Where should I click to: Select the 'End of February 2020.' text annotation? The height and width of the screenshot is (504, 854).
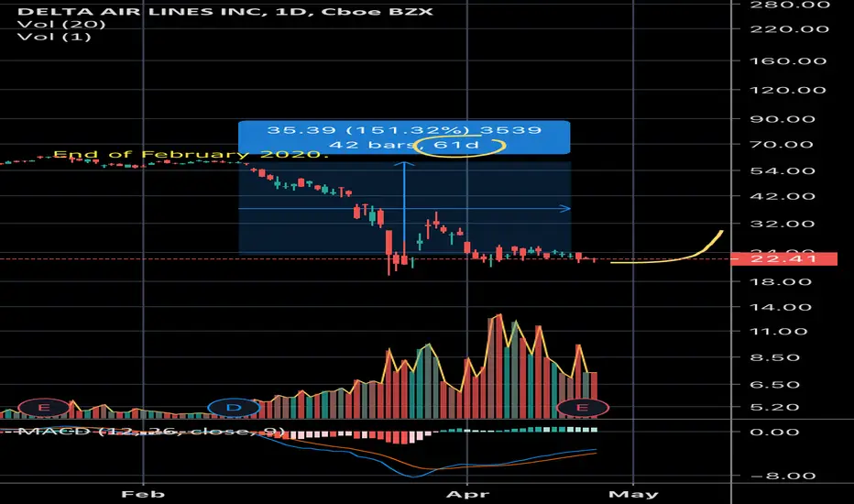point(191,154)
